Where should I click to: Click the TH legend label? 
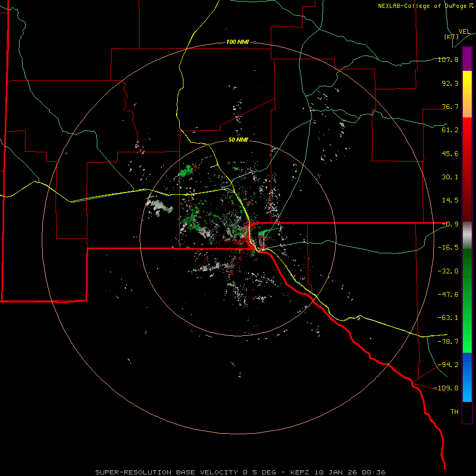(454, 412)
